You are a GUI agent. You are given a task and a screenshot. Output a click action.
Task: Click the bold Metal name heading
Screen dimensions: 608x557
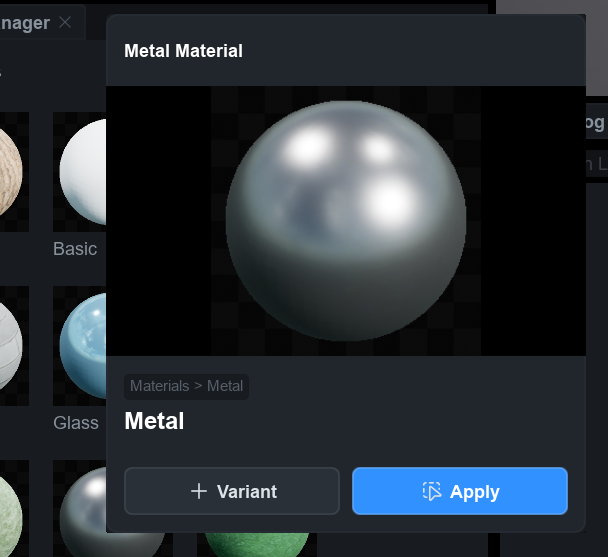[154, 421]
